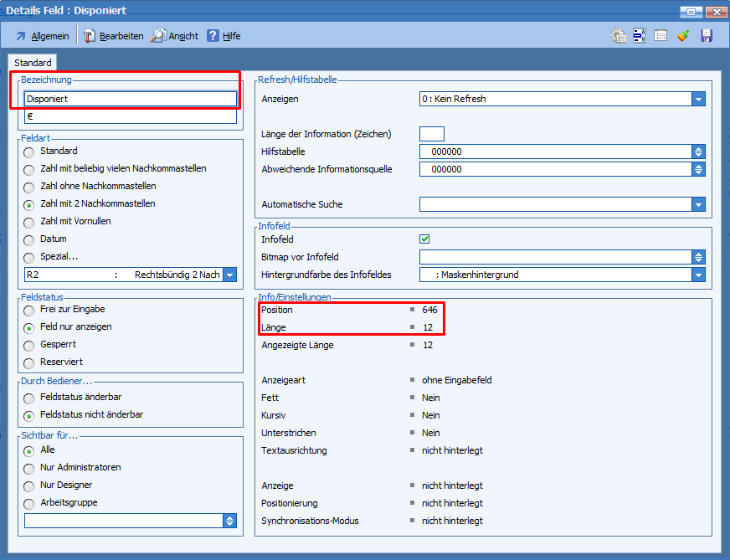730x560 pixels.
Task: Uncheck the Infofeld checkbox
Action: [424, 239]
